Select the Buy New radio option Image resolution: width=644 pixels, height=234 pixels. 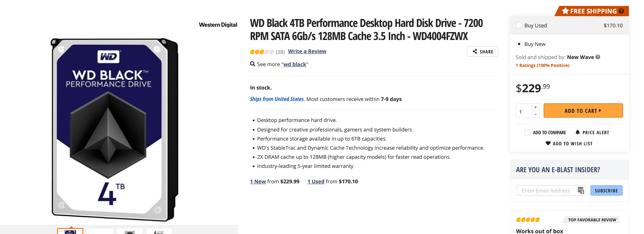(x=519, y=44)
